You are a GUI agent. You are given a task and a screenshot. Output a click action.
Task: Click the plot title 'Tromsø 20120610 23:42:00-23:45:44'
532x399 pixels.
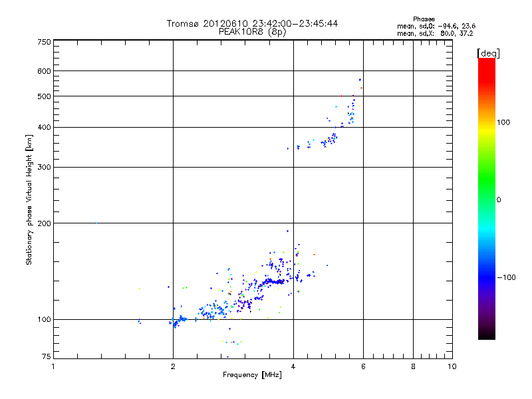(252, 23)
